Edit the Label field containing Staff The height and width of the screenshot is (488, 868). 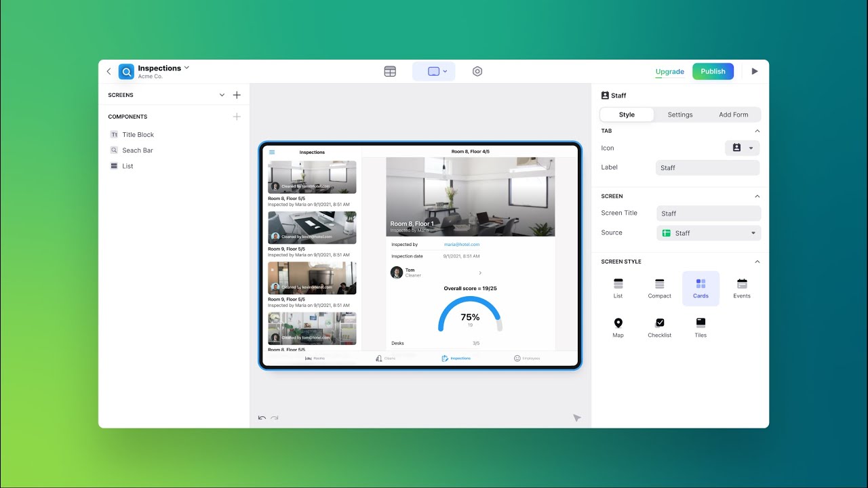pos(708,167)
